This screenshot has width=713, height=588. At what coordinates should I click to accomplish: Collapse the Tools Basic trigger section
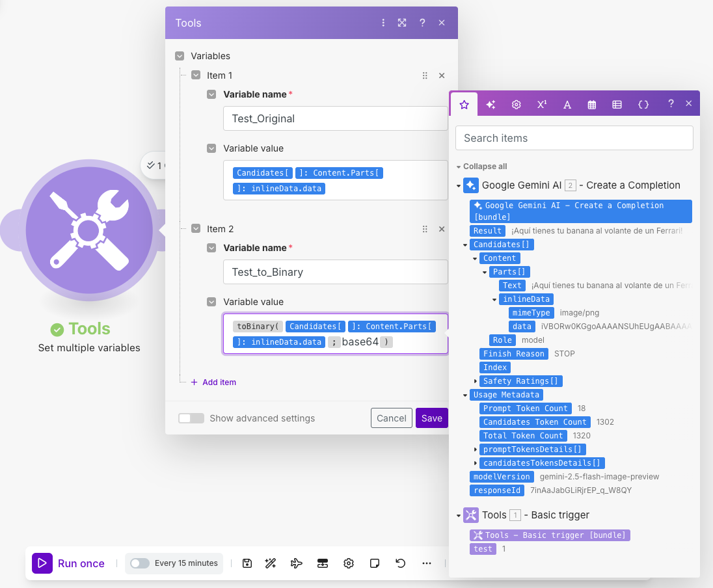coord(459,516)
